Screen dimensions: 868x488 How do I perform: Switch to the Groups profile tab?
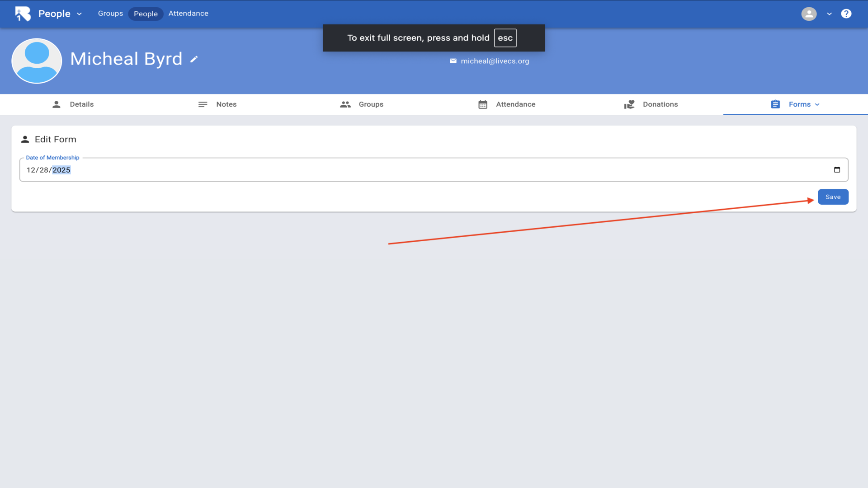pos(371,104)
